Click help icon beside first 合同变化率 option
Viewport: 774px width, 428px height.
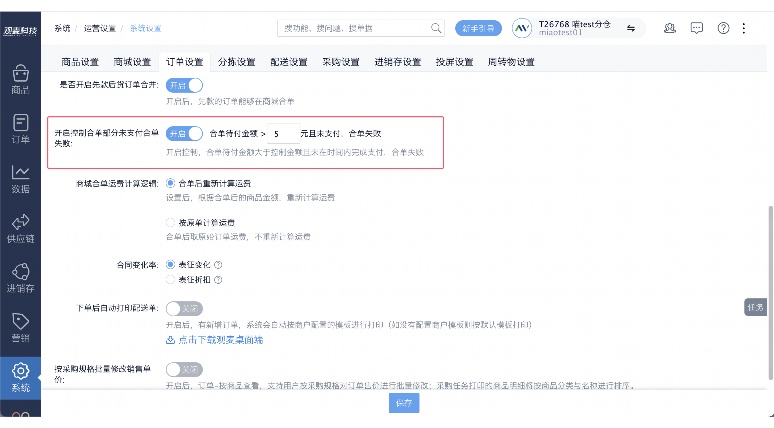point(218,265)
